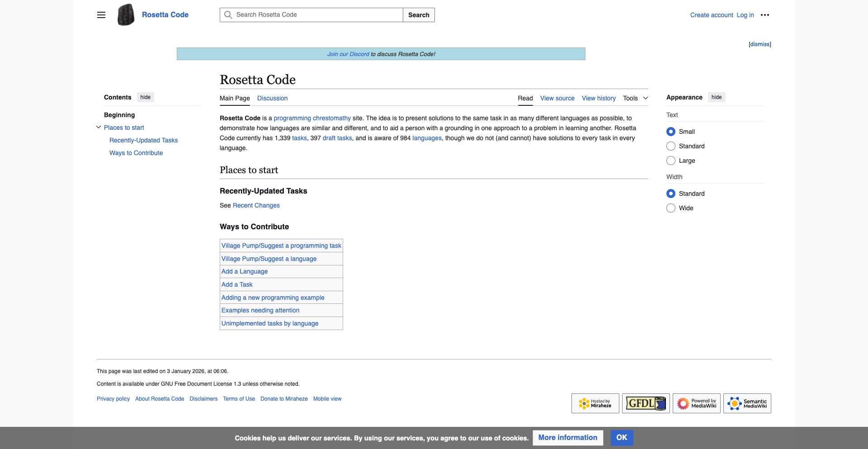
Task: Select the Large text size option
Action: (x=671, y=161)
